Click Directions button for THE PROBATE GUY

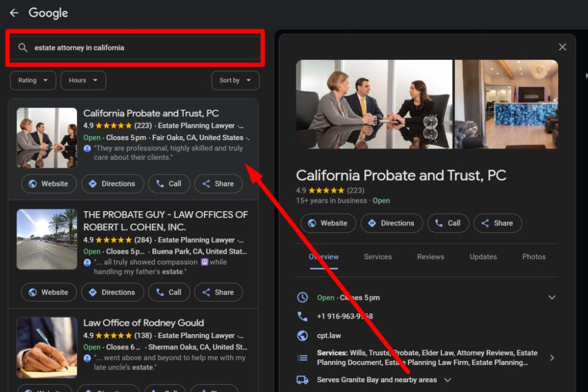point(113,292)
